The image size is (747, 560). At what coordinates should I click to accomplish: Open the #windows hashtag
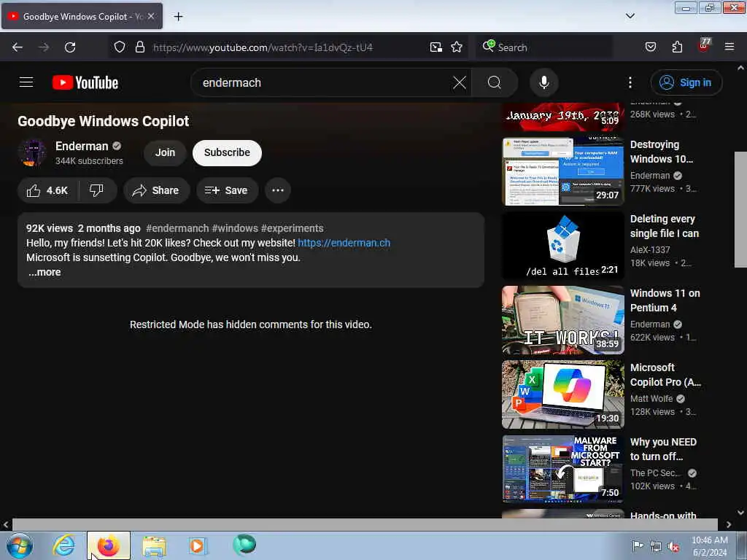coord(235,228)
